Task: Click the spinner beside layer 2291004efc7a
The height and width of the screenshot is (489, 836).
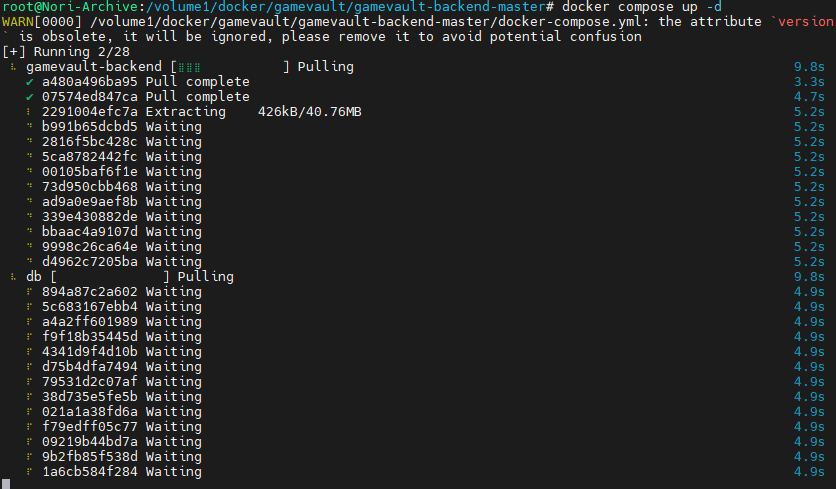Action: [31, 112]
